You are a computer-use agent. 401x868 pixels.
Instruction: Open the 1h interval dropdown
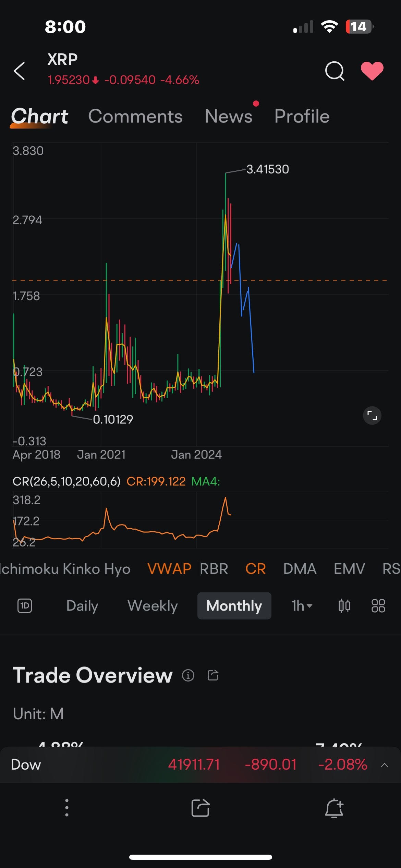(x=302, y=606)
